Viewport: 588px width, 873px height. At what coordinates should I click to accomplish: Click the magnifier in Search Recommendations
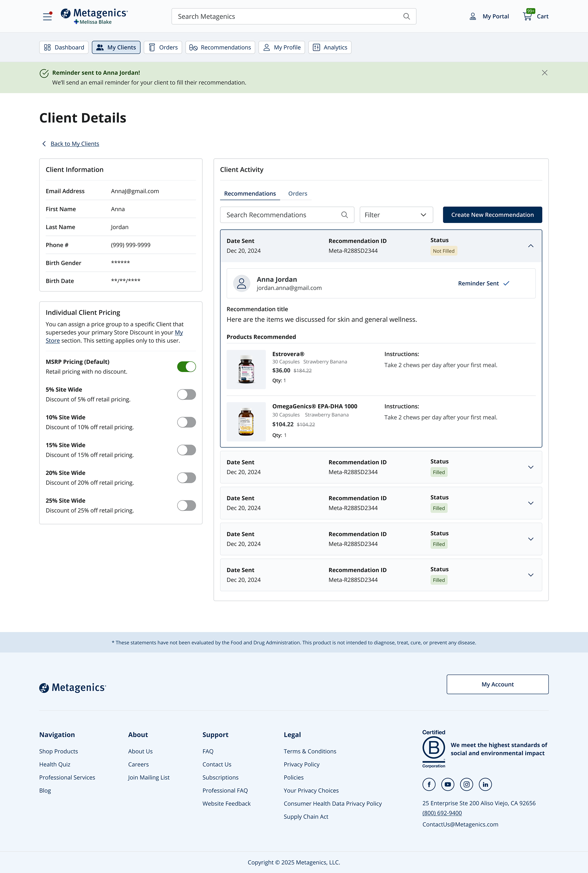coord(344,215)
